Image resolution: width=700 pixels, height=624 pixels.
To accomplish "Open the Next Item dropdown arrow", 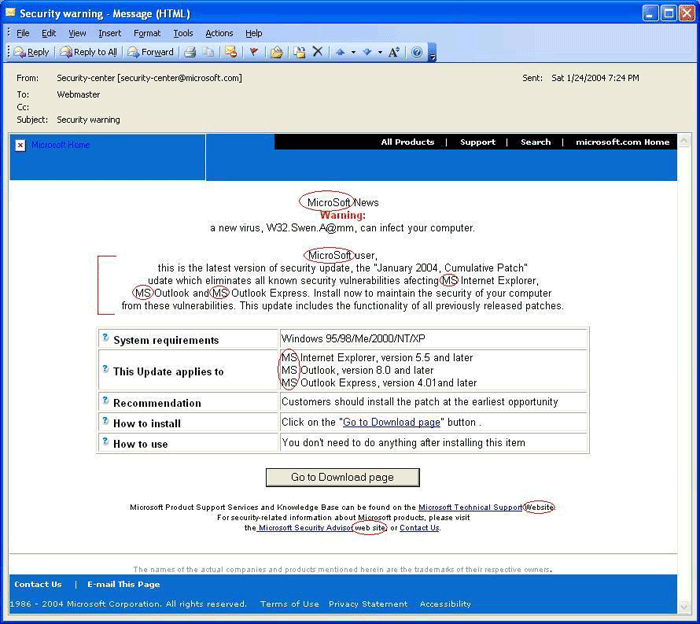I will pyautogui.click(x=380, y=52).
